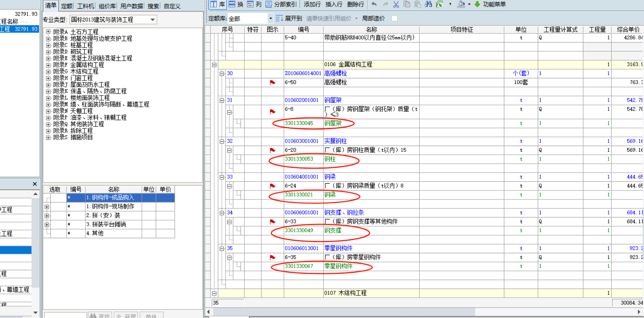
Task: Open the fill color dropdown arrow
Action: (469, 5)
